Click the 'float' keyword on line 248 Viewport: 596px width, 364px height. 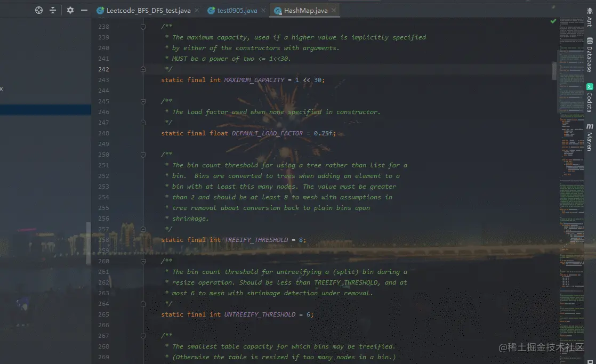pyautogui.click(x=219, y=133)
